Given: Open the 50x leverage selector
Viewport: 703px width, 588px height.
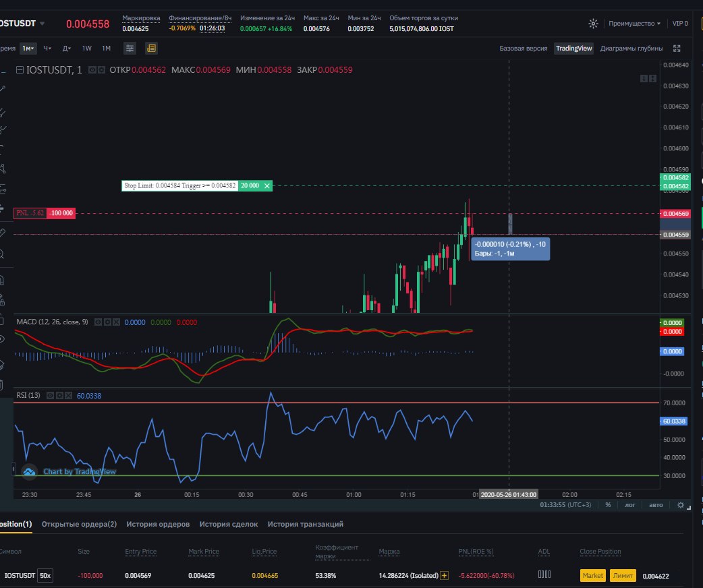Looking at the screenshot, I should tap(45, 575).
